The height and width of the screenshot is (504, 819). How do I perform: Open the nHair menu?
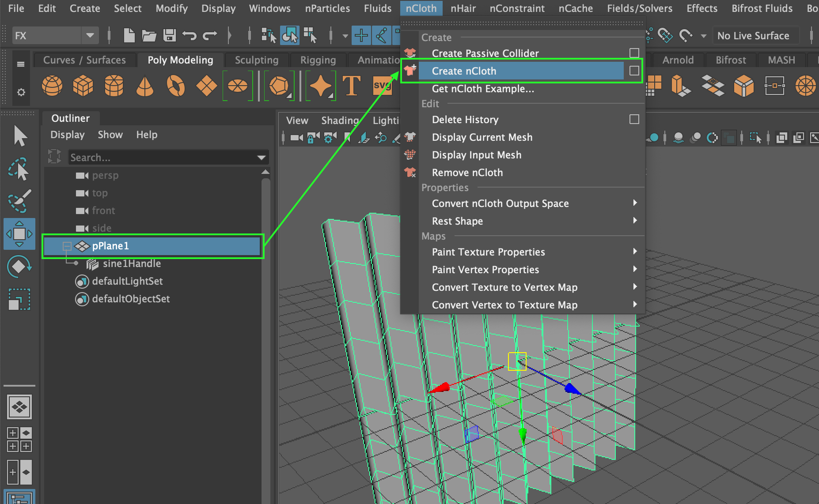pos(463,8)
